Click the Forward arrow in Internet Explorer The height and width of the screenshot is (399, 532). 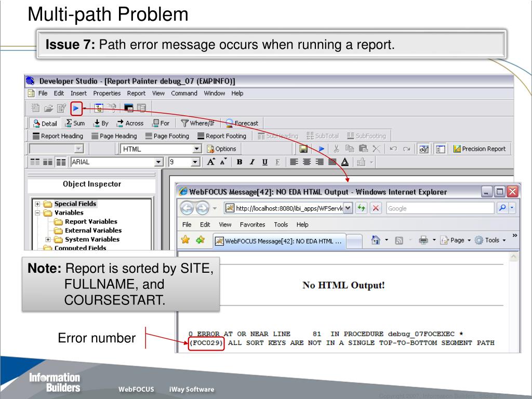[x=202, y=208]
